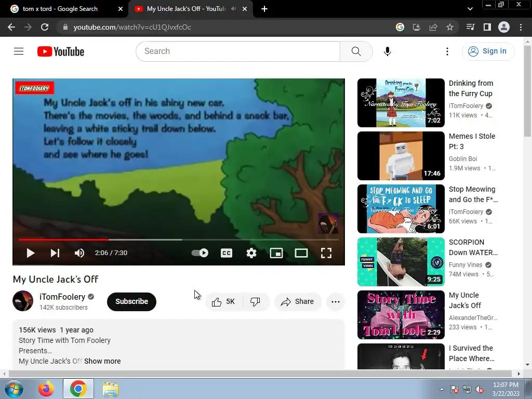532x399 pixels.
Task: Open player settings gear
Action: pyautogui.click(x=251, y=253)
